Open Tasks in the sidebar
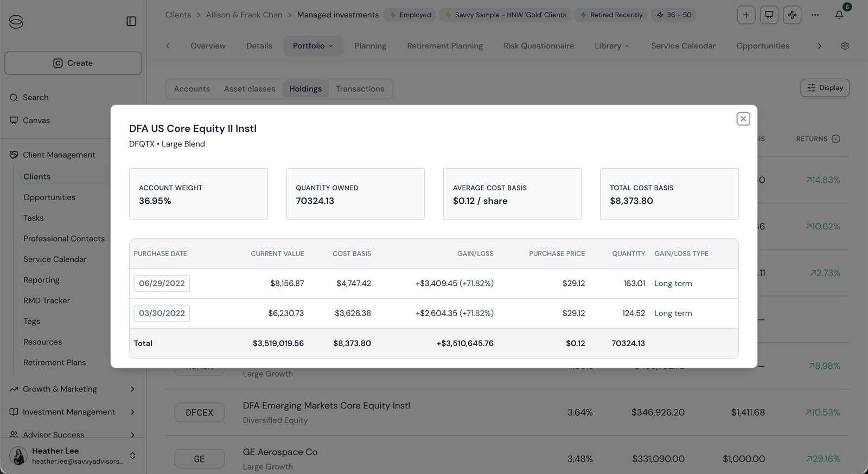This screenshot has width=868, height=474. click(x=34, y=218)
